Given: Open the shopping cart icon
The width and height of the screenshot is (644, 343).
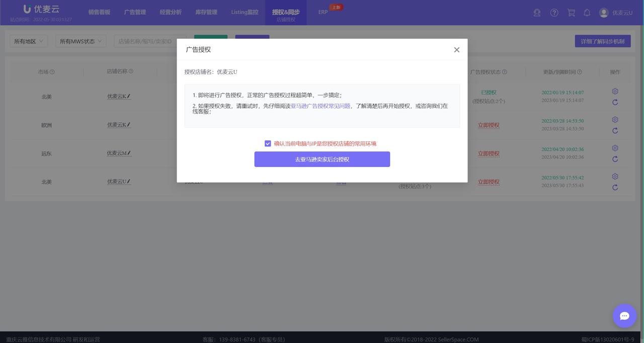Looking at the screenshot, I should click(571, 13).
